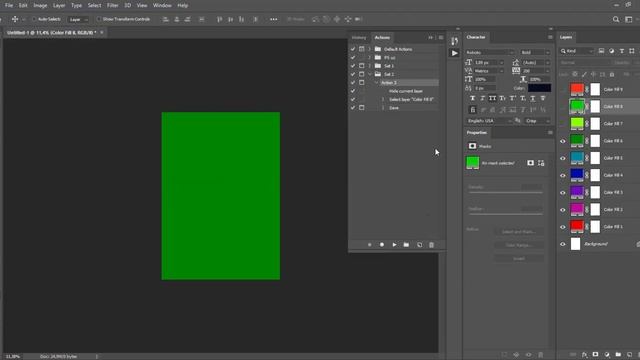Apply Superscript in Character panel
The width and height of the screenshot is (640, 360).
[x=512, y=98]
